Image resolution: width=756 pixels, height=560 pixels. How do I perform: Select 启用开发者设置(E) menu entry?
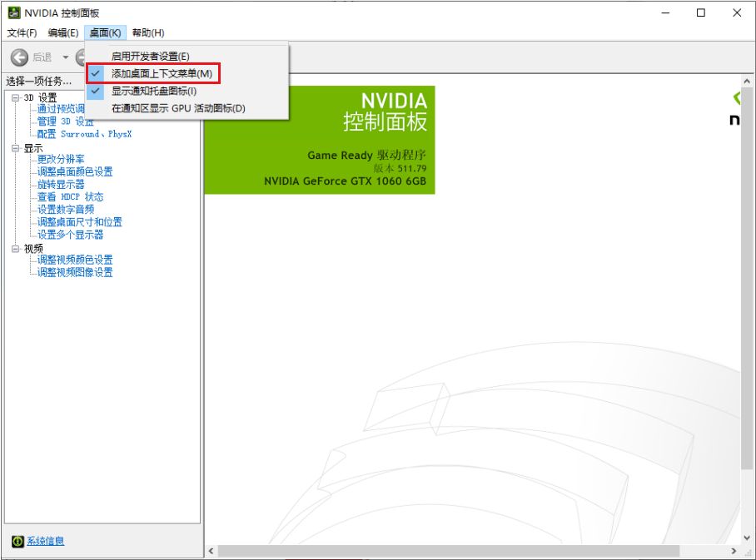pyautogui.click(x=187, y=57)
